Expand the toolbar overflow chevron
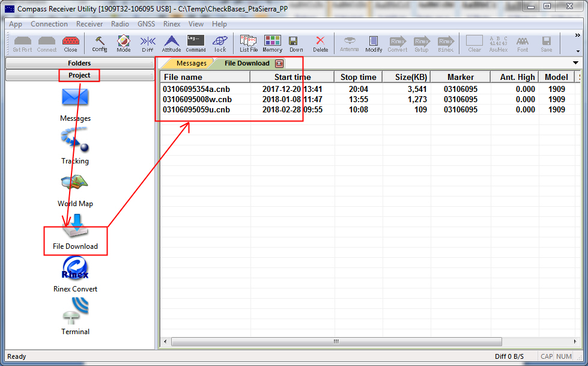The width and height of the screenshot is (588, 366). point(578,35)
